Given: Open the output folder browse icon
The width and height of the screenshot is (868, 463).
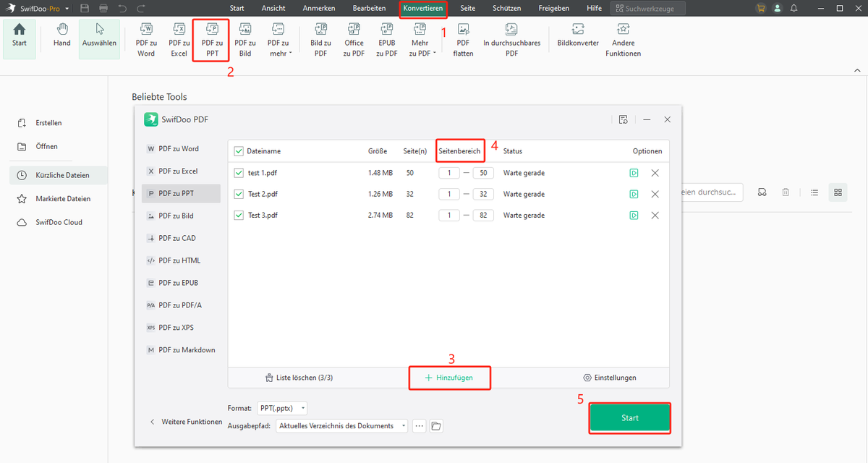Looking at the screenshot, I should tap(436, 426).
